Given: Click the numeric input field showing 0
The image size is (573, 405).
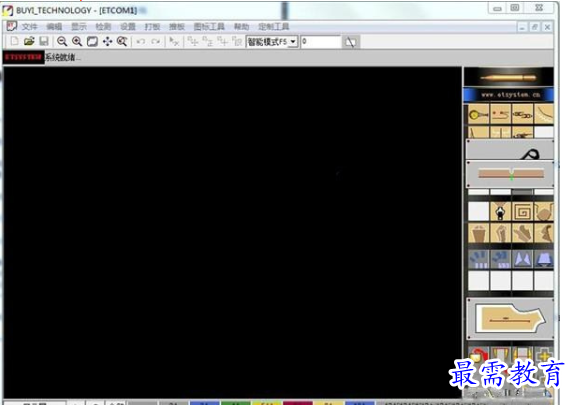Looking at the screenshot, I should click(x=321, y=42).
